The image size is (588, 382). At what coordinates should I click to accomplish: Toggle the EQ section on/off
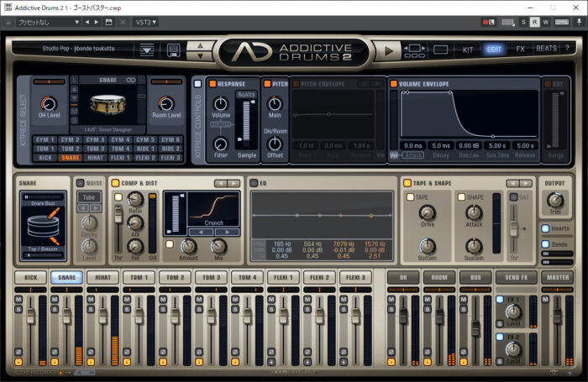click(254, 183)
